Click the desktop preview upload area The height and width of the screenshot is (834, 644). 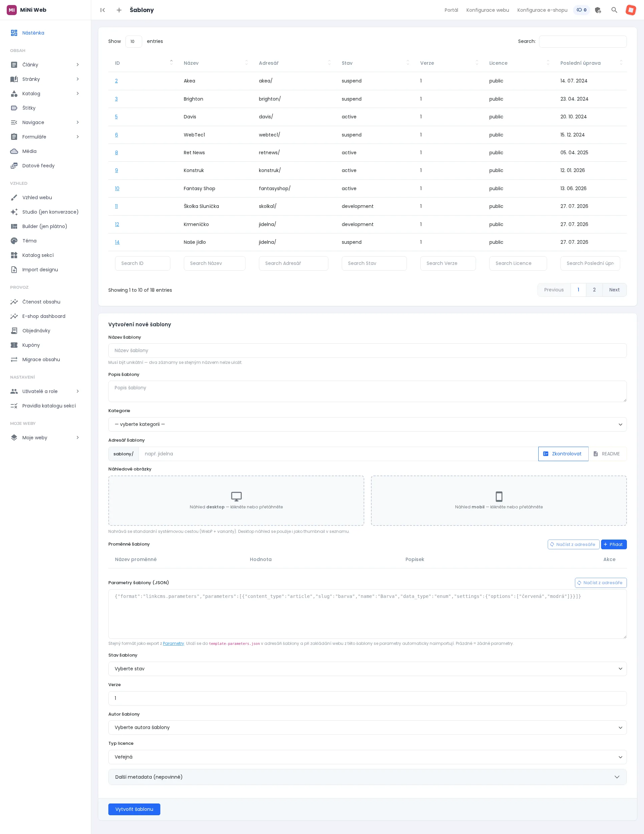click(x=236, y=501)
